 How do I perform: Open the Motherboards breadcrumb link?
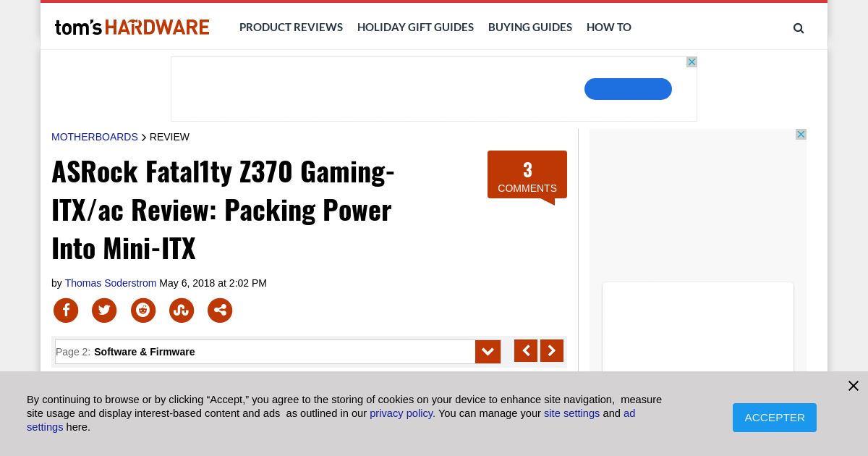pyautogui.click(x=95, y=137)
